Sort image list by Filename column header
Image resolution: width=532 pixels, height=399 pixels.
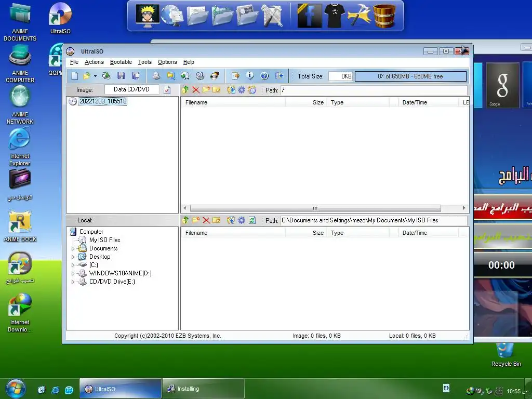[233, 102]
